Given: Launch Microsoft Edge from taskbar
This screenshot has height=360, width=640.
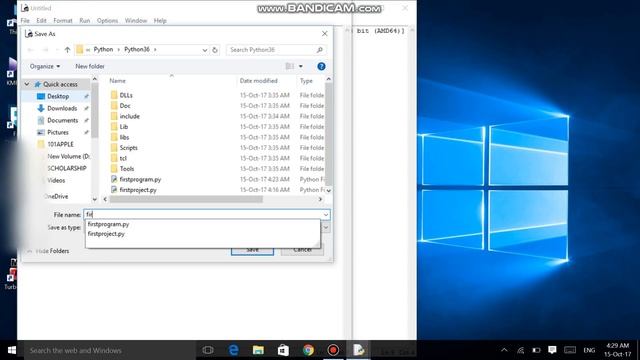Looking at the screenshot, I should pos(233,350).
